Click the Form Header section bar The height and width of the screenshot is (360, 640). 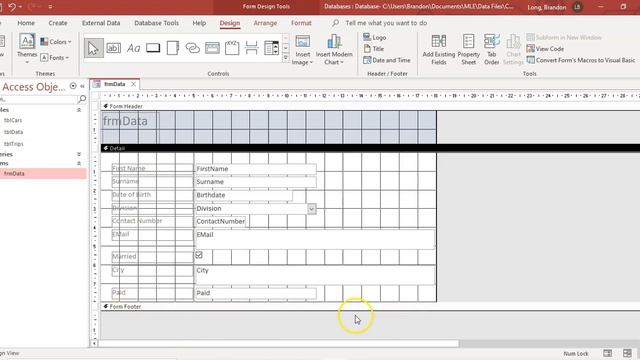(x=370, y=107)
